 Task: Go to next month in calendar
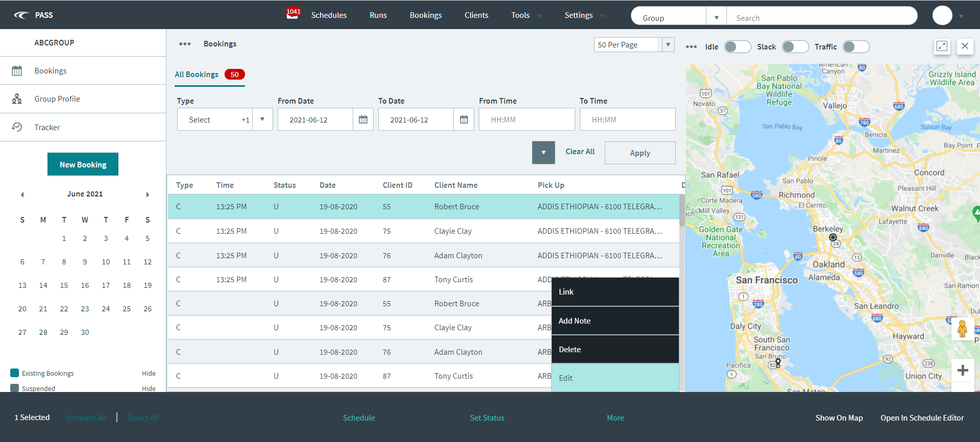click(148, 194)
